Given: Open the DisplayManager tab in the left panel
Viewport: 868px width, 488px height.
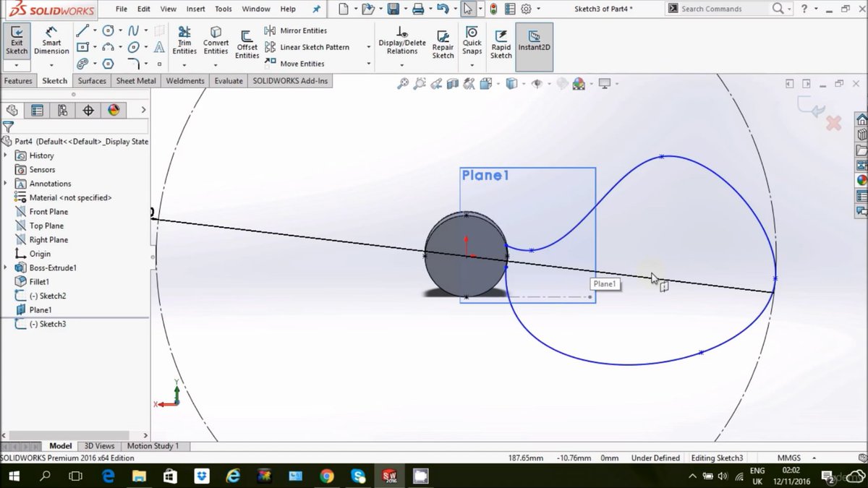Looking at the screenshot, I should tap(114, 110).
